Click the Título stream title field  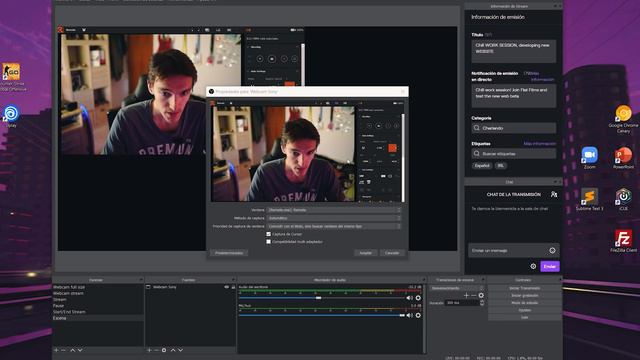tap(513, 51)
